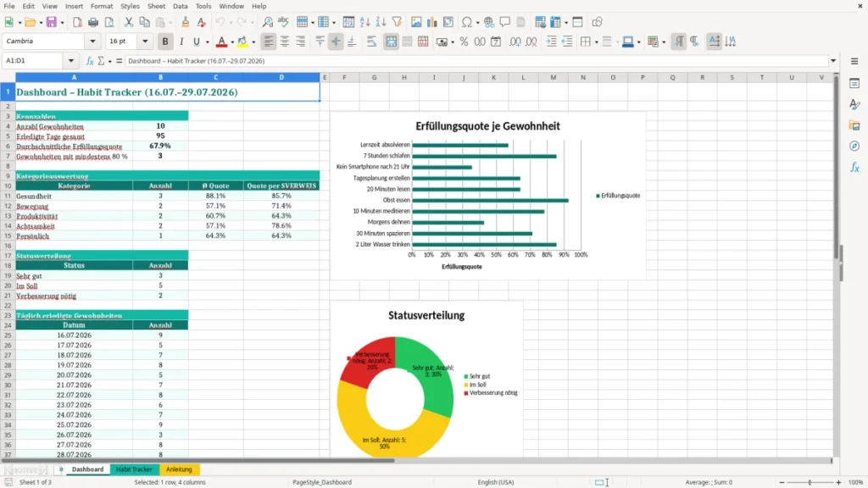Open Find and Replace magnifier icon
This screenshot has height=488, width=868.
tap(267, 22)
